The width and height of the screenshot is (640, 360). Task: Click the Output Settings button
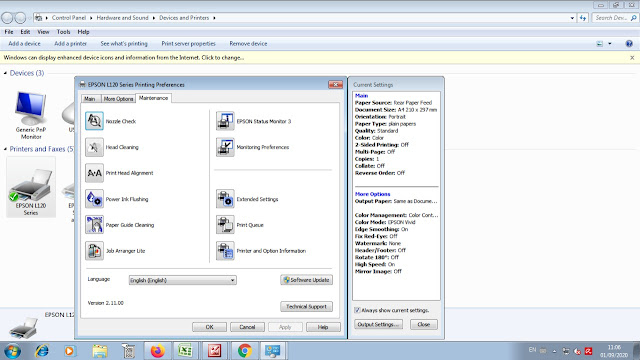coord(378,324)
